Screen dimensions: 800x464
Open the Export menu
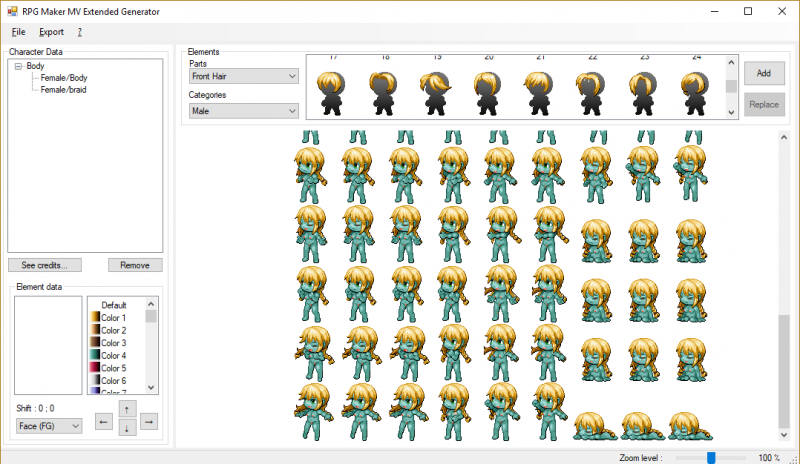point(52,32)
